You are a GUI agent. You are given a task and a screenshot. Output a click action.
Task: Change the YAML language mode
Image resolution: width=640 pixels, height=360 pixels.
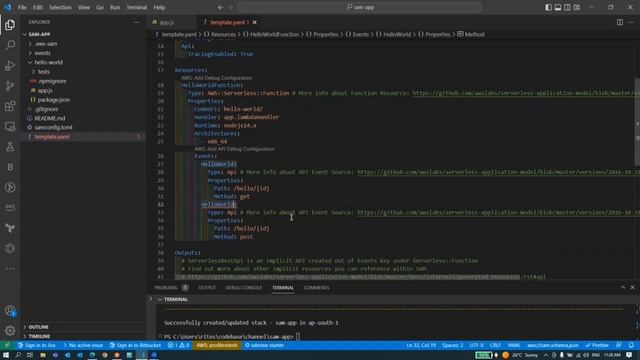514,345
